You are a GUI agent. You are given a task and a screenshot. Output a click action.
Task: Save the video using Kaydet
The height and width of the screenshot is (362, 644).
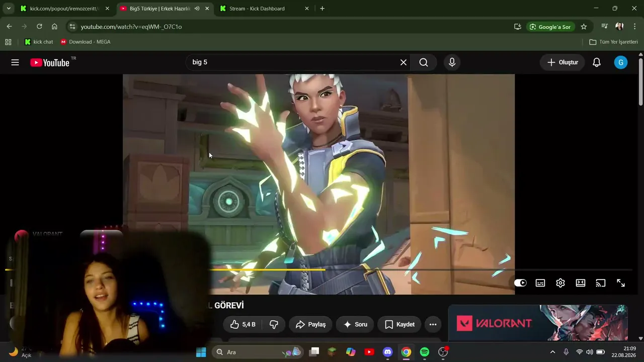coord(399,324)
